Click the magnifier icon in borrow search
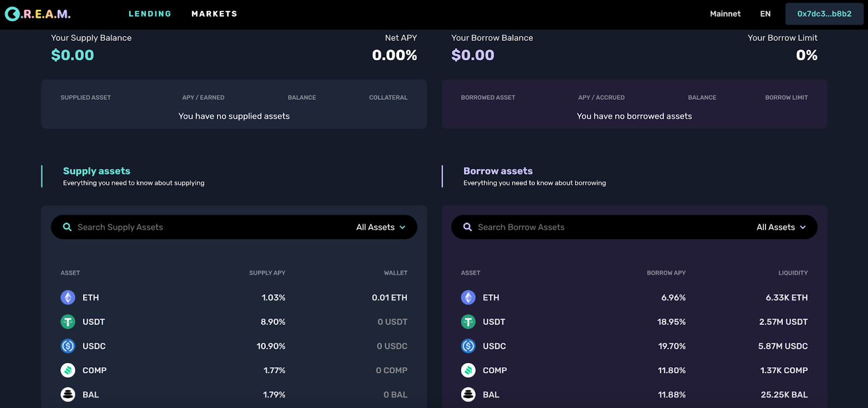 click(468, 227)
